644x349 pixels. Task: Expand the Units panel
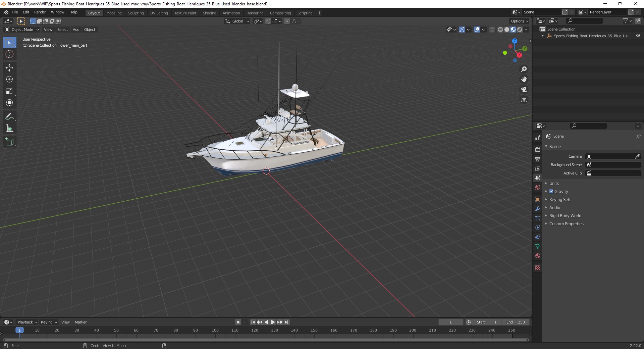point(554,183)
